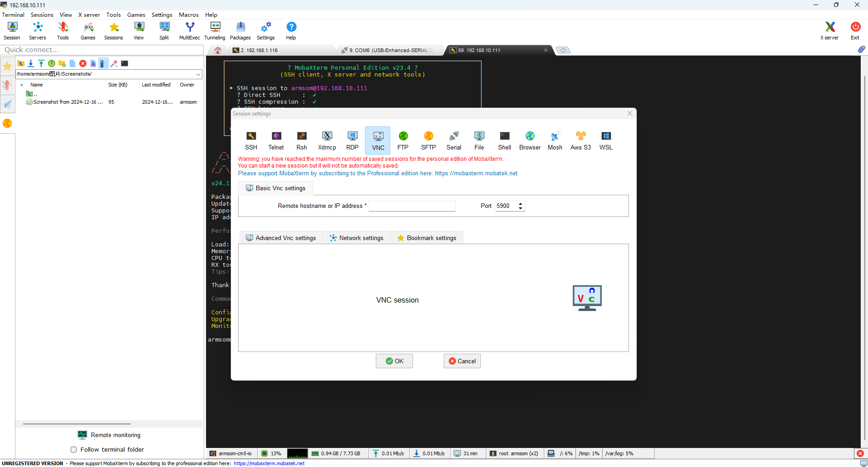Image resolution: width=868 pixels, height=467 pixels.
Task: Create a new folder in Screenshots
Action: pos(62,63)
